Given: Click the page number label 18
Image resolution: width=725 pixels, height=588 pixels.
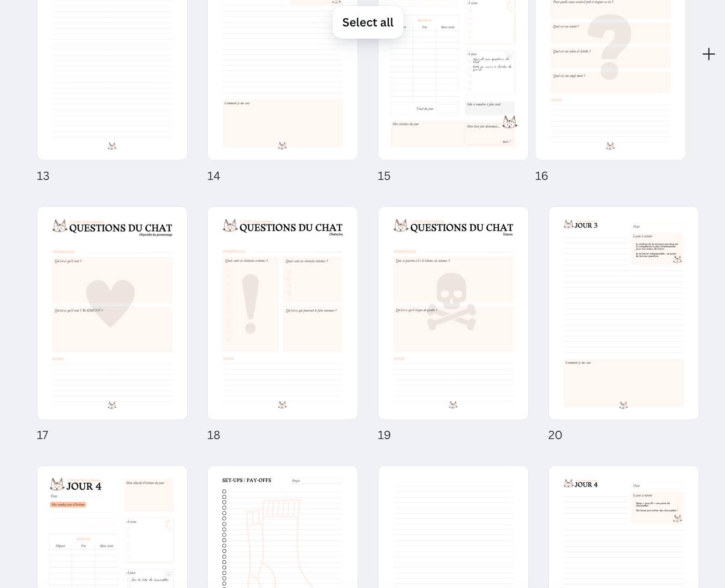Looking at the screenshot, I should click(214, 435).
